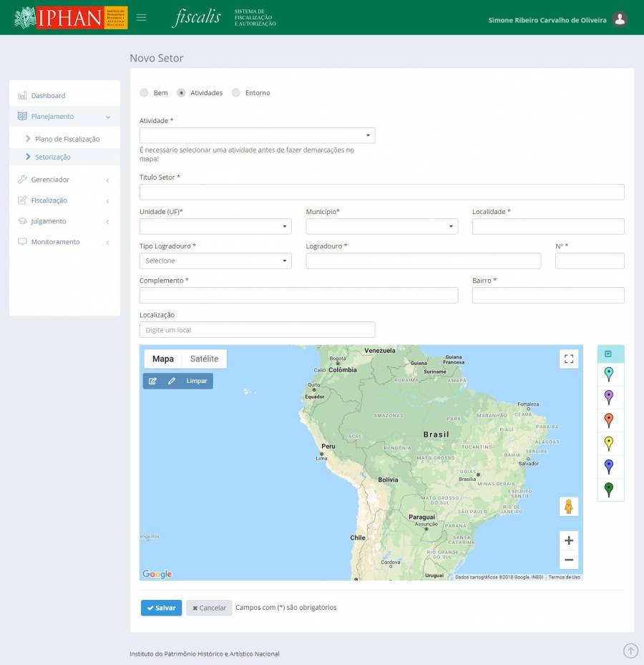Click the user avatar icon
Viewport: 644px width, 665px height.
[620, 20]
